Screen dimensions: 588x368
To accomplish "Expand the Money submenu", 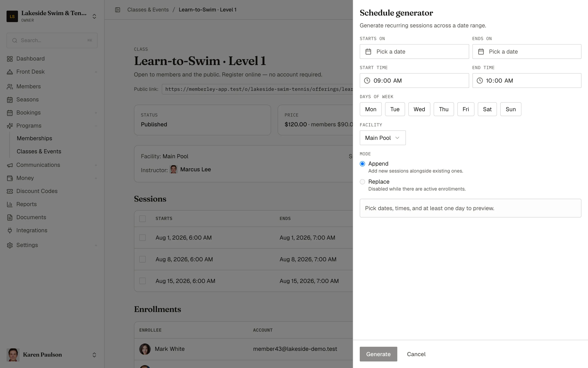I will [x=96, y=178].
